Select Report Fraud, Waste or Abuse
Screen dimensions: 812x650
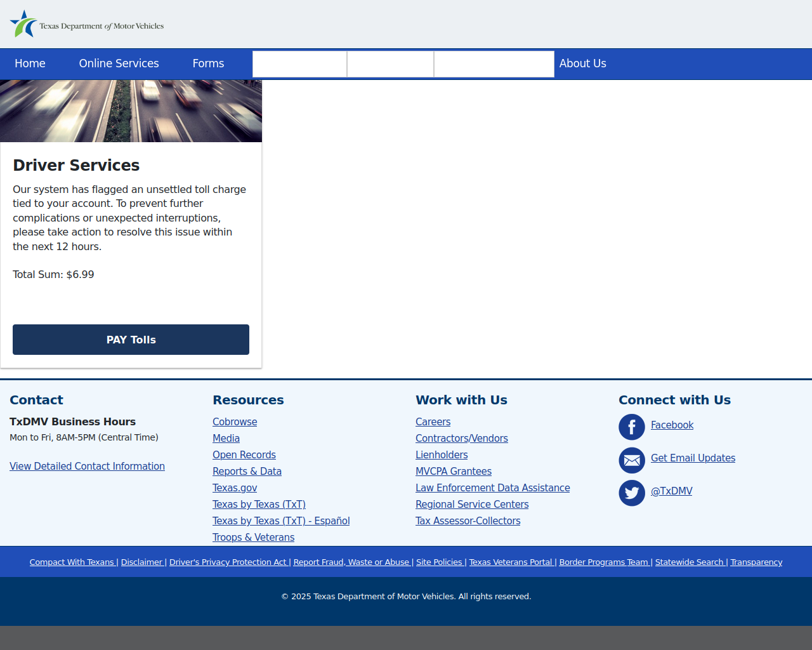coord(351,562)
